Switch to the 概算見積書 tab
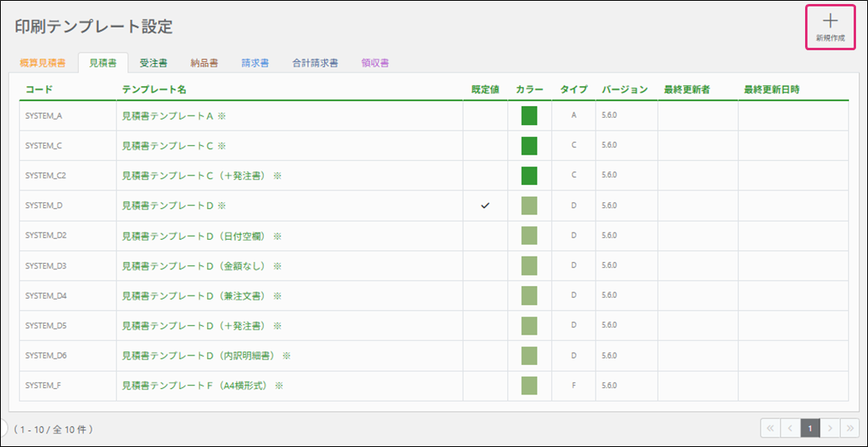The image size is (868, 447). pos(43,63)
